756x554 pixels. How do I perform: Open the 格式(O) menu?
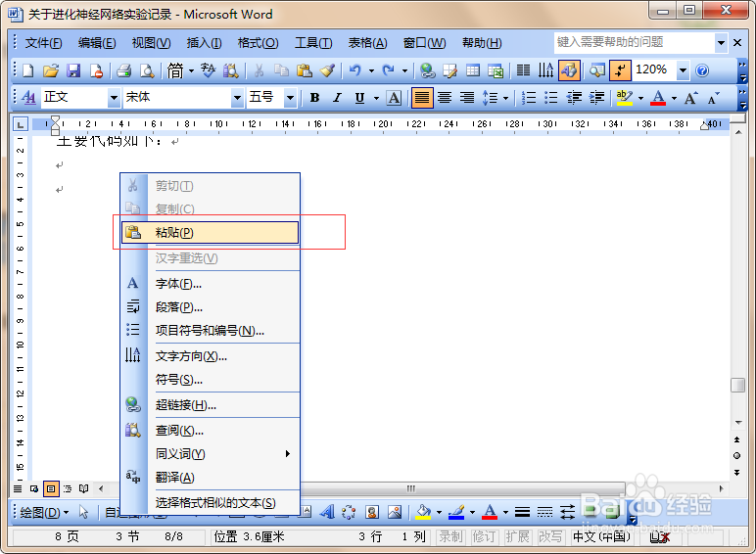point(258,43)
